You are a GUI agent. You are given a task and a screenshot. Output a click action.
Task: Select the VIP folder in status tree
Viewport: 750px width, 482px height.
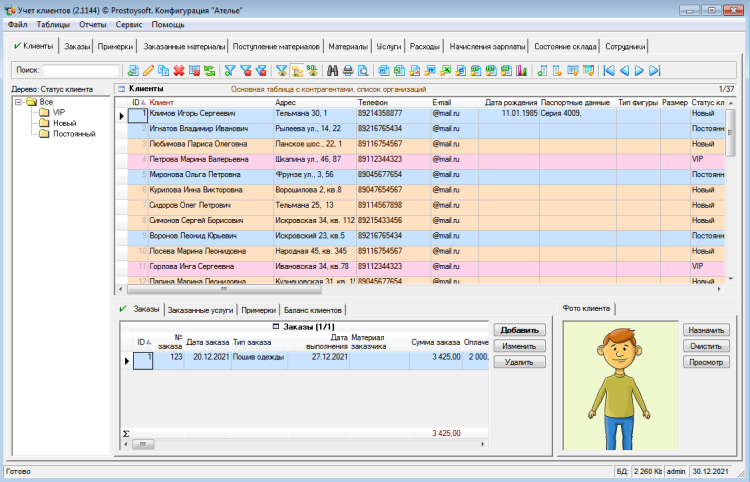click(x=58, y=113)
